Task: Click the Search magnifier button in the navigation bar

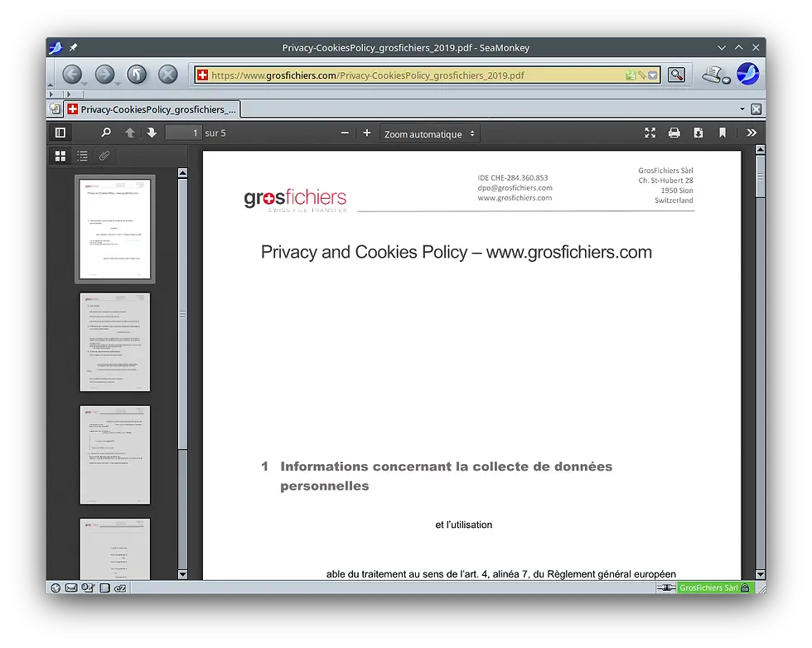Action: (676, 75)
